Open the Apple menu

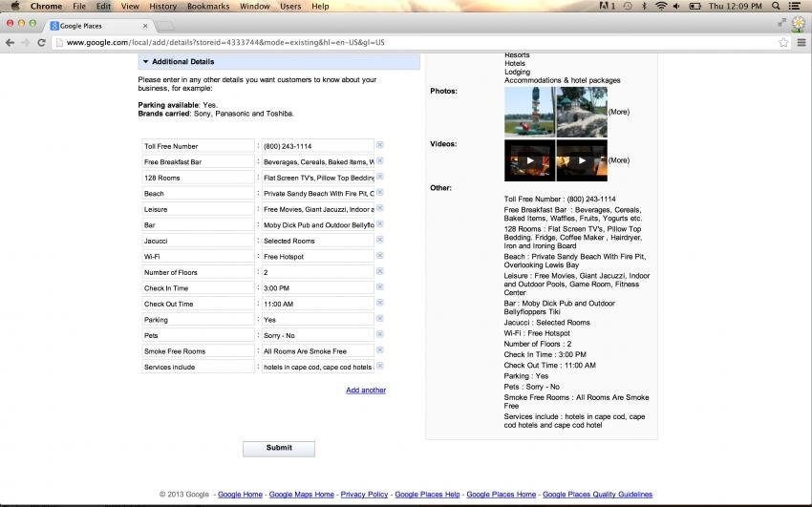point(15,6)
